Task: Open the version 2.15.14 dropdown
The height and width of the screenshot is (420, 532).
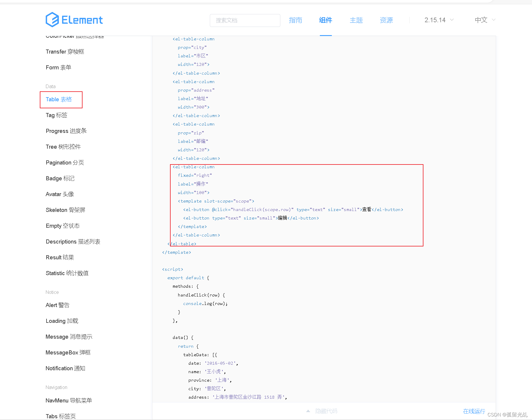Action: coord(439,20)
